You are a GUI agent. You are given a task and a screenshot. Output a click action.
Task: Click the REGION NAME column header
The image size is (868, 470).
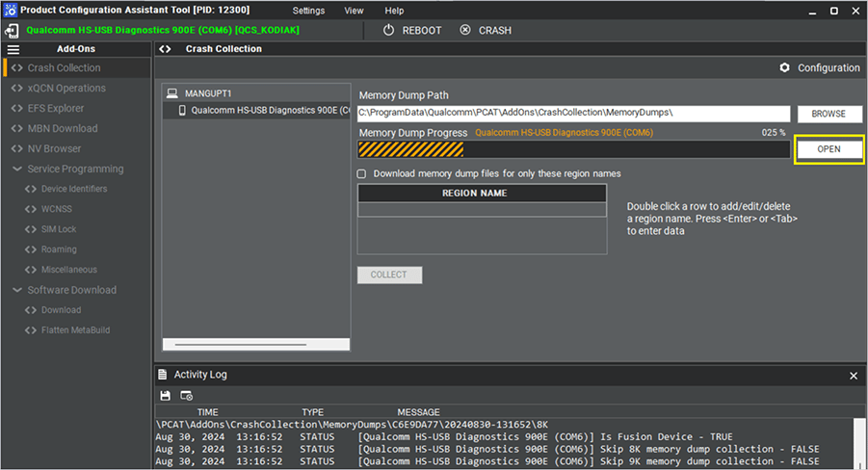click(482, 193)
